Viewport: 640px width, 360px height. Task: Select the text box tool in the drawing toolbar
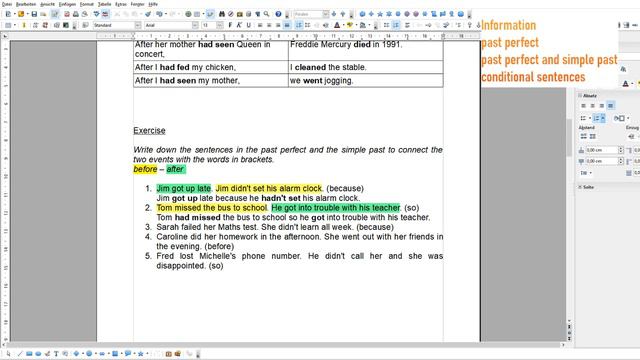56,353
